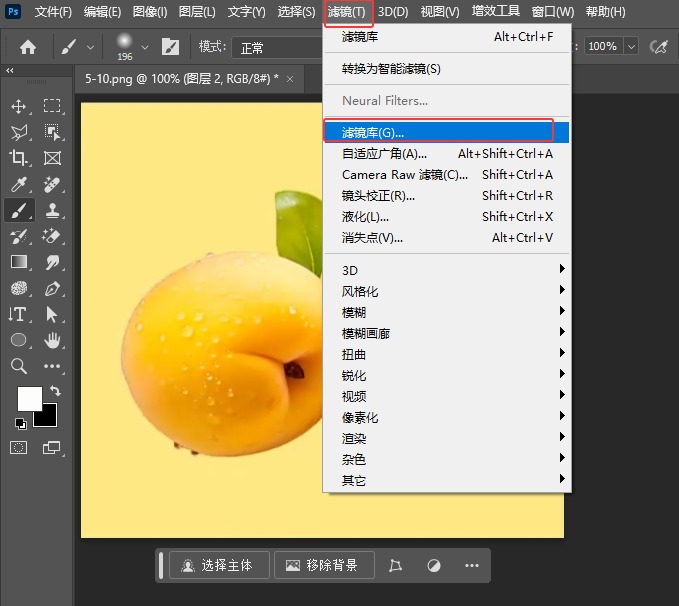Select the Crop tool
The image size is (679, 606).
tap(19, 158)
